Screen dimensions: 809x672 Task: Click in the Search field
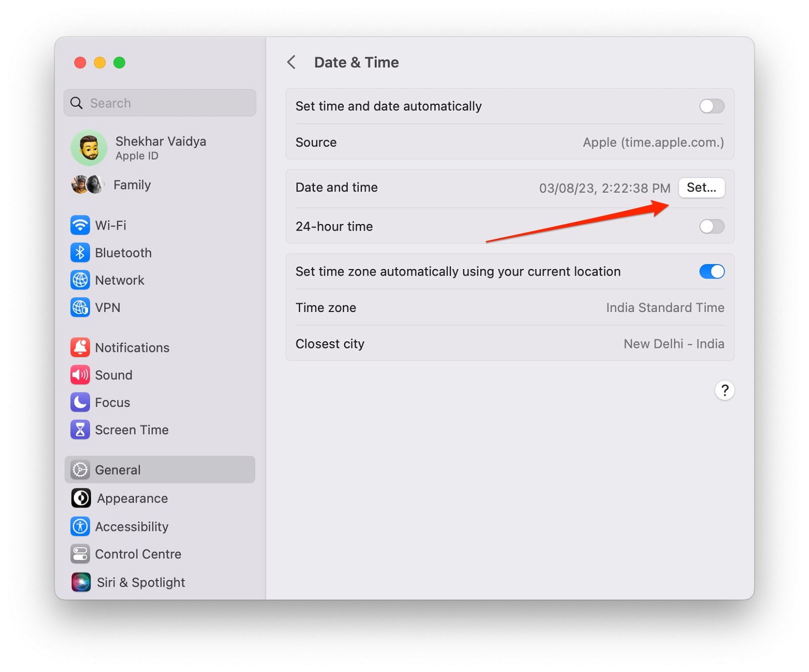[x=160, y=103]
